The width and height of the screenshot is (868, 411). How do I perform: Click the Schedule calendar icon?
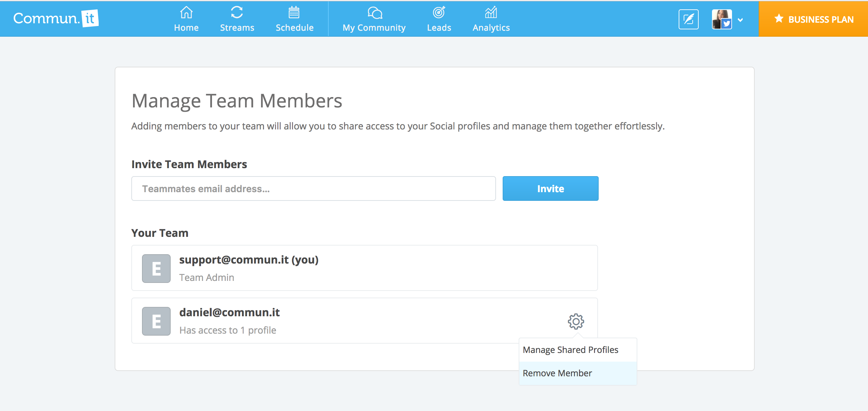coord(294,12)
